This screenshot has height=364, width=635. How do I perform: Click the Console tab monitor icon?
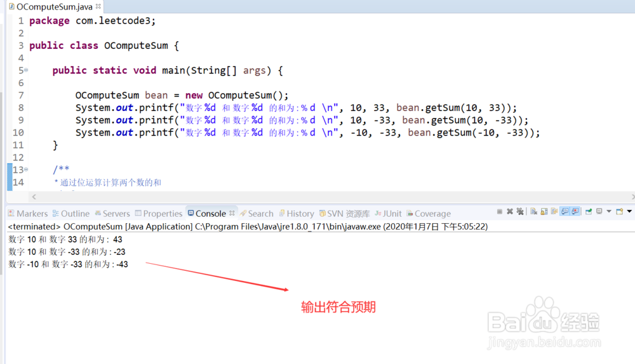[x=190, y=213]
